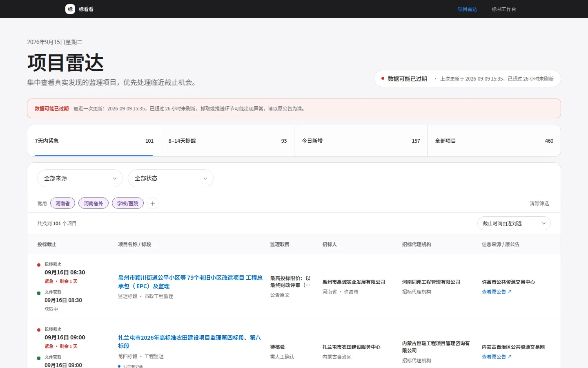Click the 项目名称 / 标段 column header
This screenshot has width=588, height=368.
point(135,244)
